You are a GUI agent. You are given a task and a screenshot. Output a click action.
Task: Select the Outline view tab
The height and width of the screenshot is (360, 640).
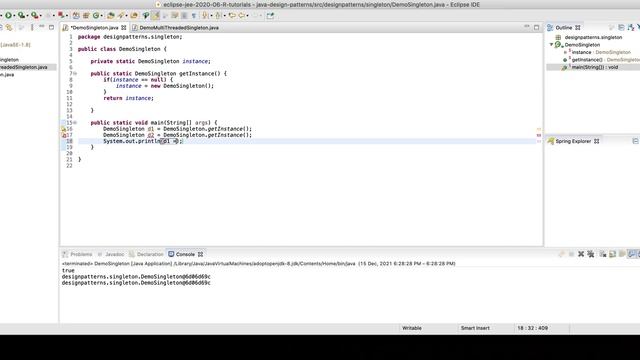564,28
